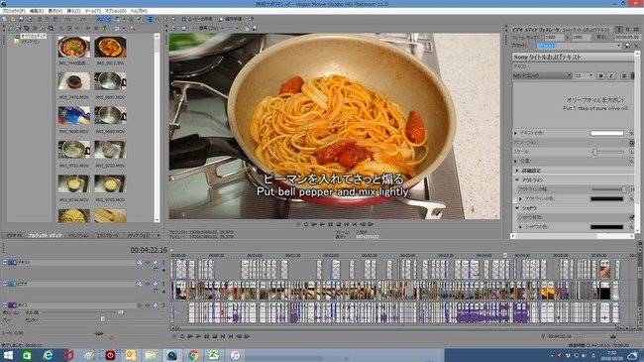The height and width of the screenshot is (362, 644).
Task: Click the Save project toolbar icon
Action: pos(21,19)
